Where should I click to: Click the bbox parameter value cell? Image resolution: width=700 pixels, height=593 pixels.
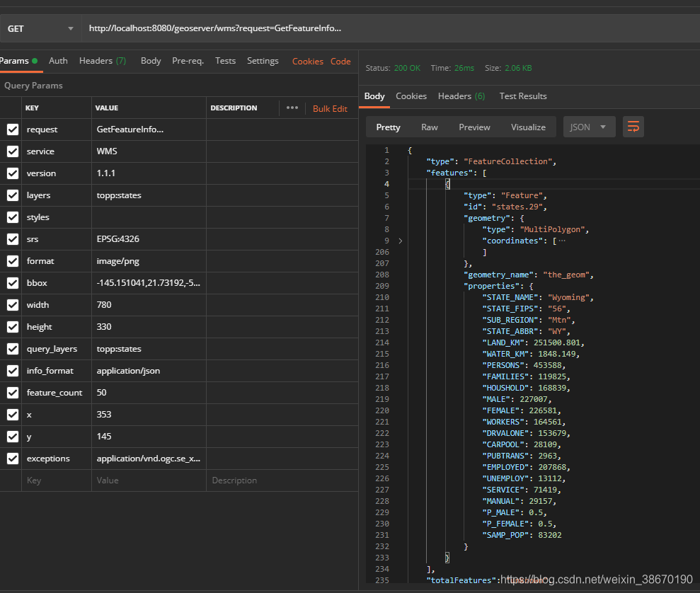click(149, 283)
